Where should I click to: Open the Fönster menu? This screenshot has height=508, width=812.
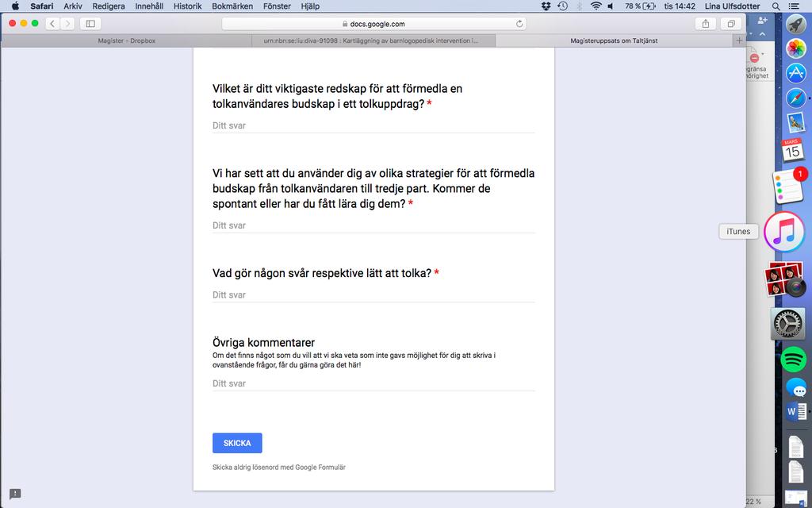point(277,6)
